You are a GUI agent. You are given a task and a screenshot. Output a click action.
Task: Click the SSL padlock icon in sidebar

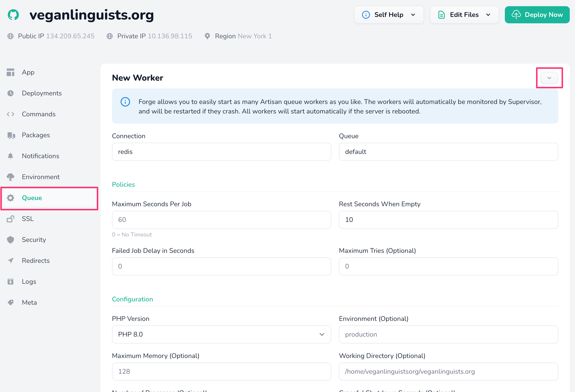click(x=10, y=219)
